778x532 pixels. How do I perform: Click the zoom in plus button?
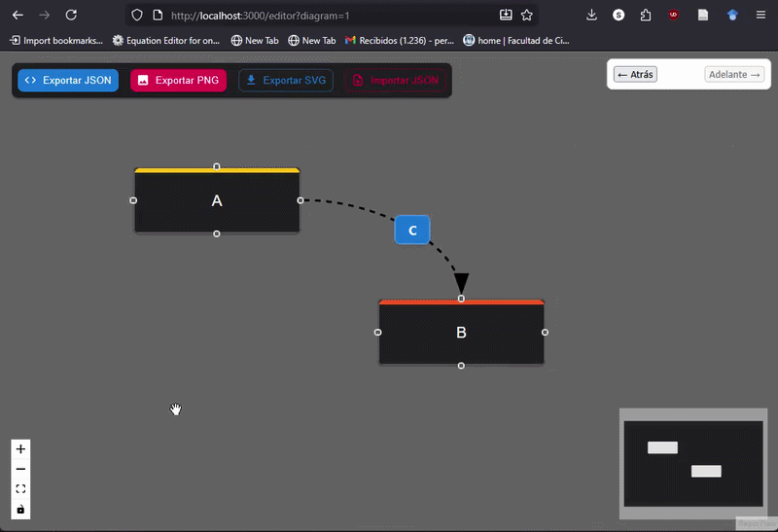pyautogui.click(x=20, y=449)
